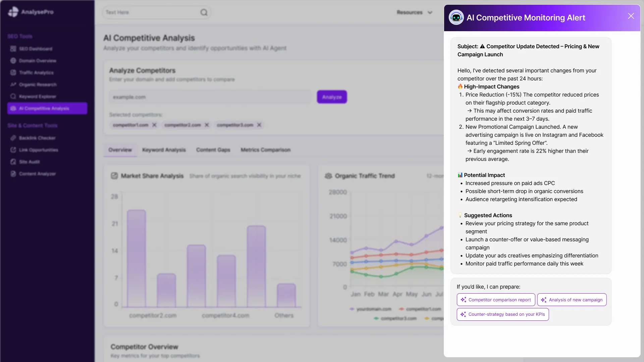Open the Content Analyzer tool

(x=37, y=174)
